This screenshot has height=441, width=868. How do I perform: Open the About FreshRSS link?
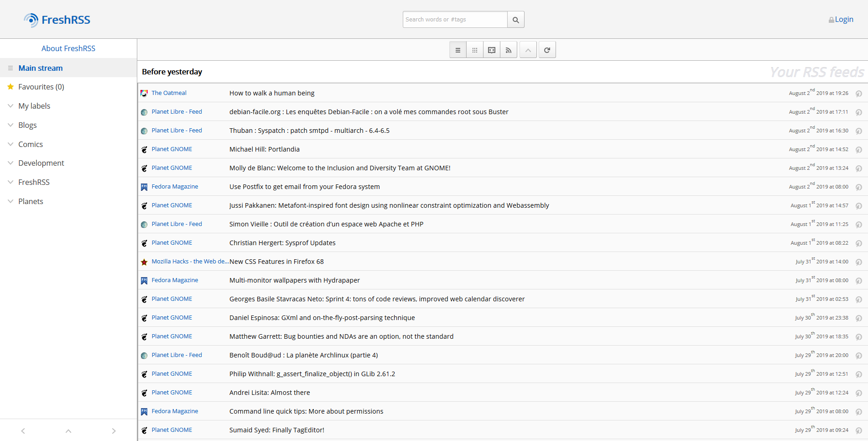click(68, 48)
